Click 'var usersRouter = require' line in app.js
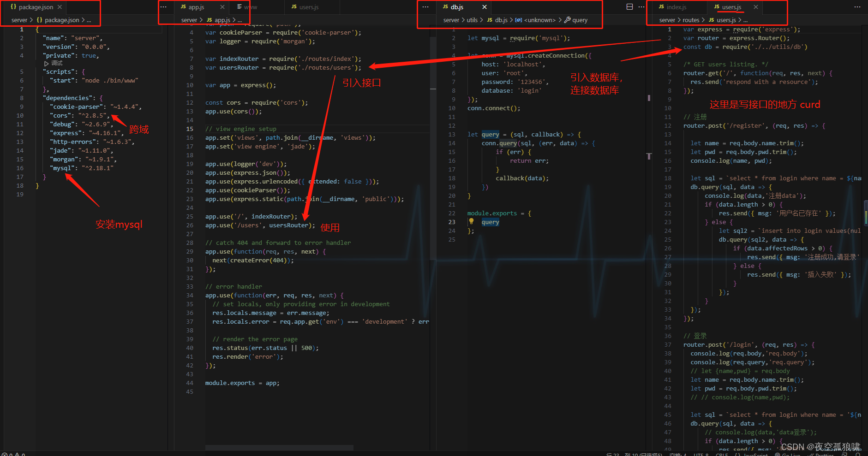The image size is (868, 456). 283,67
